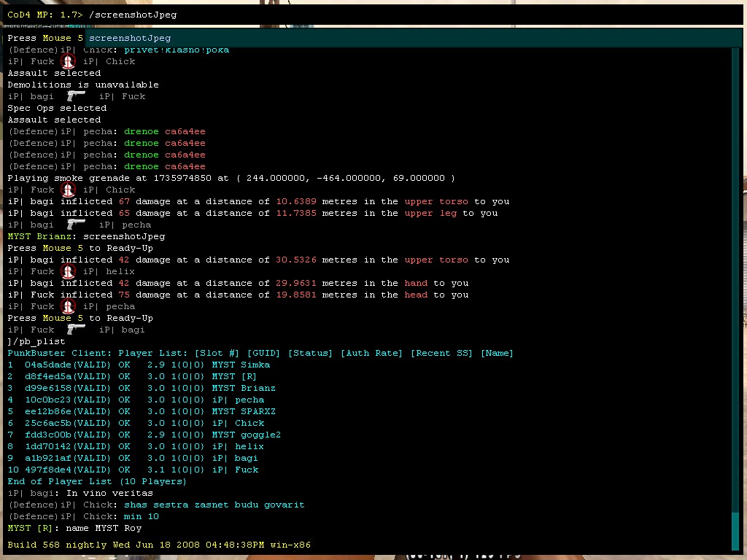Click the "min 10" chat message
The width and height of the screenshot is (747, 560).
coord(142,516)
